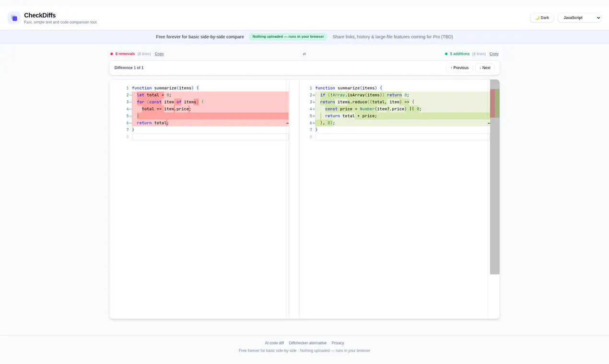The width and height of the screenshot is (609, 364).
Task: Click the line "return total;"
Action: click(x=152, y=123)
